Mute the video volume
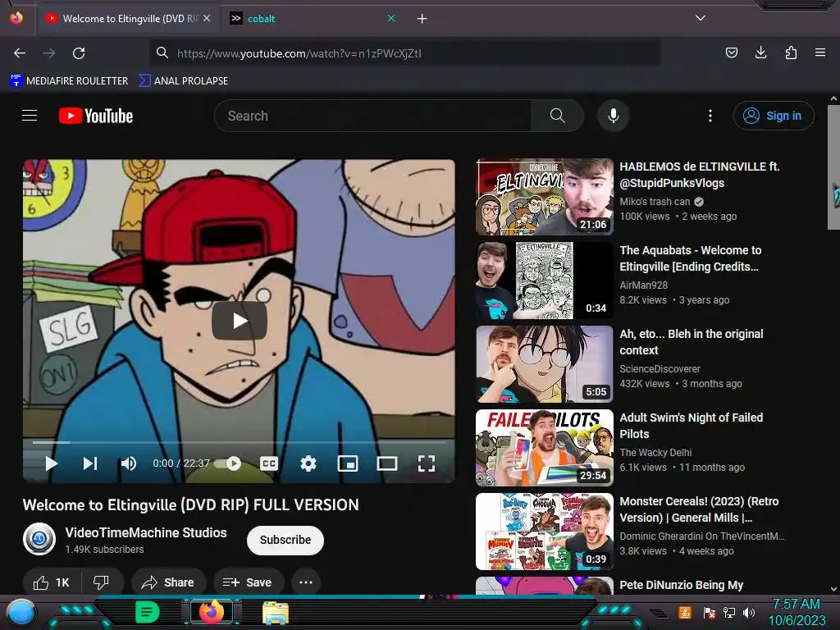This screenshot has width=840, height=630. tap(129, 463)
